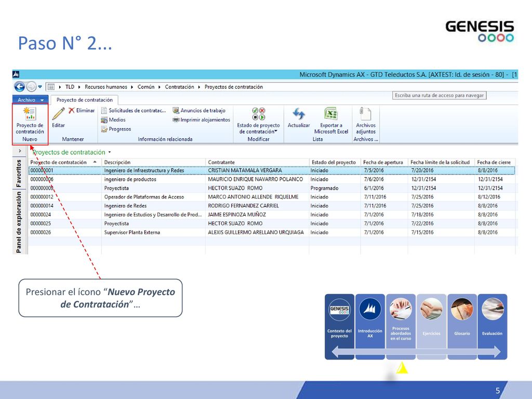
Task: Sort by Descripción column header
Action: click(153, 162)
